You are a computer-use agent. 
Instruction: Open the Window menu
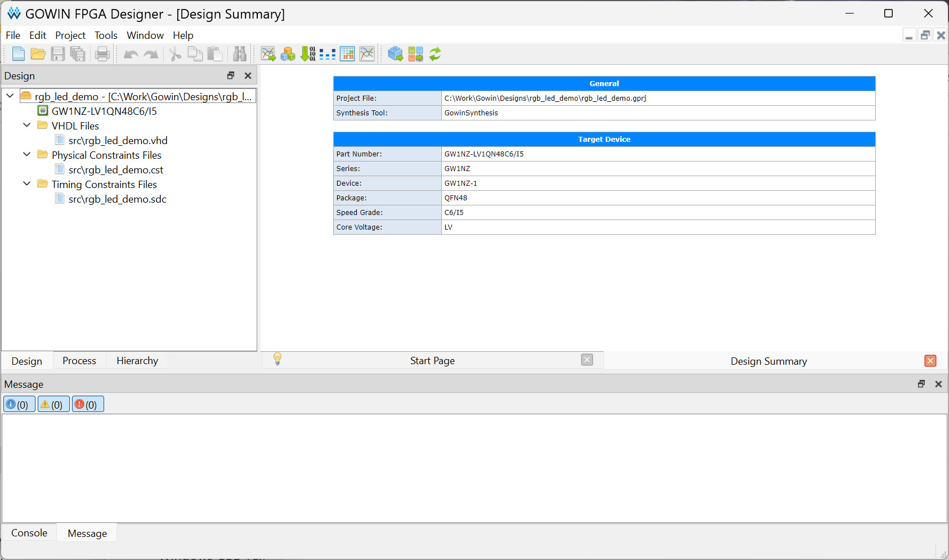(x=145, y=35)
